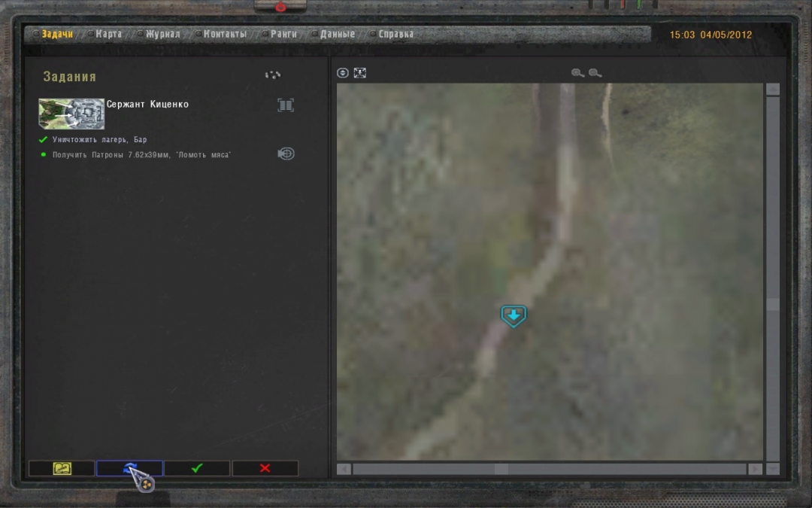Switch to the Контакты tab
This screenshot has width=812, height=508.
tap(226, 34)
